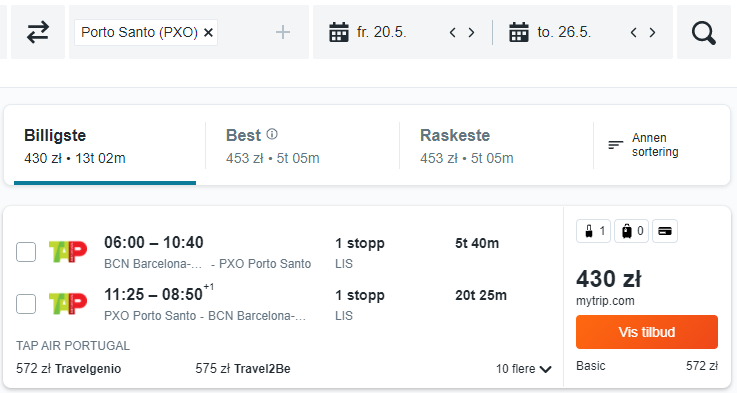The height and width of the screenshot is (393, 737).
Task: Show info icon next to Best
Action: tap(272, 134)
